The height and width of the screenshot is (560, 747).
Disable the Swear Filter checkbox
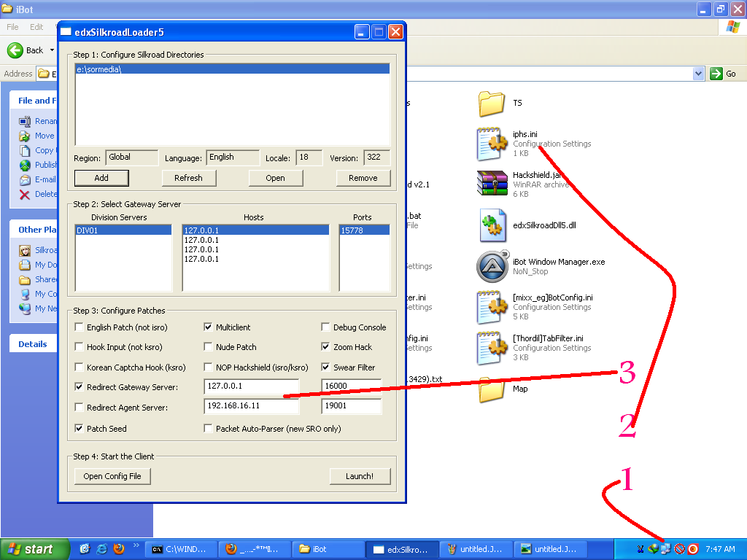(325, 367)
